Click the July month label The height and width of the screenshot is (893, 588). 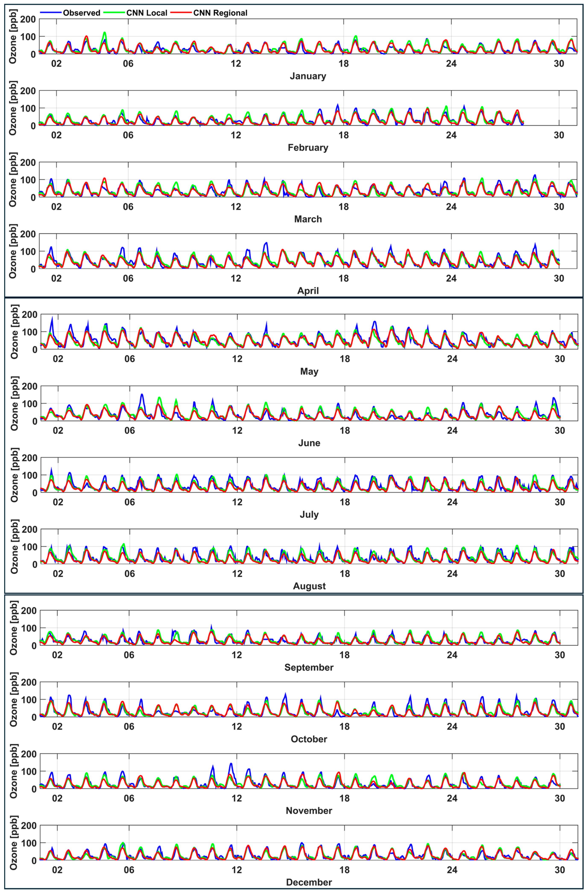coord(309,514)
